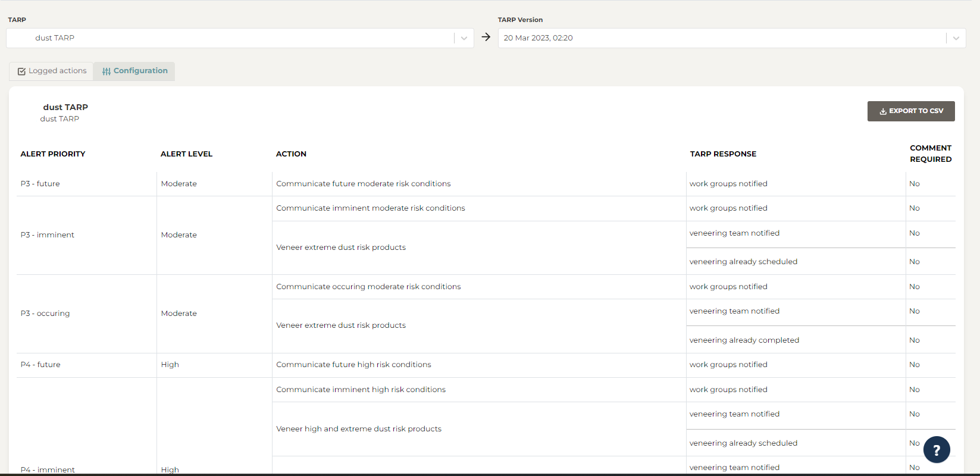Click the Alert Priority column header
The width and height of the screenshot is (980, 476).
(x=53, y=154)
